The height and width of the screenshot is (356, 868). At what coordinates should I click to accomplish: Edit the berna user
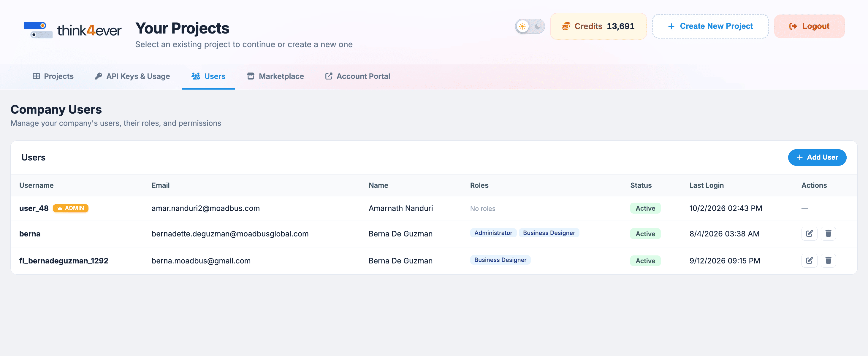coord(809,233)
